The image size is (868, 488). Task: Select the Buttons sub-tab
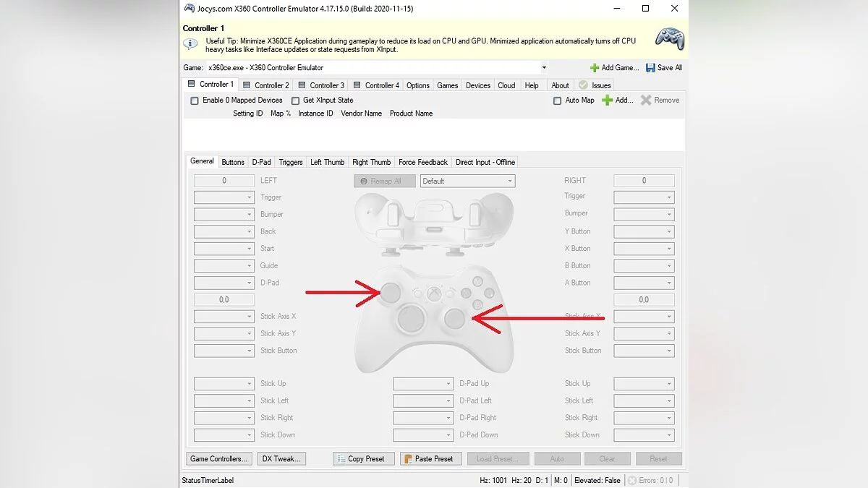tap(233, 163)
